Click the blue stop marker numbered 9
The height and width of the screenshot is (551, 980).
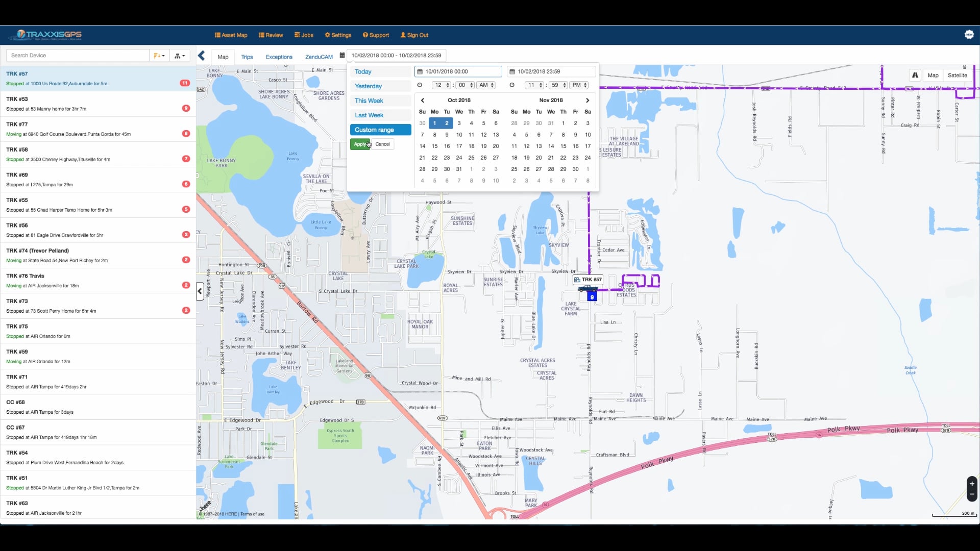click(x=592, y=297)
